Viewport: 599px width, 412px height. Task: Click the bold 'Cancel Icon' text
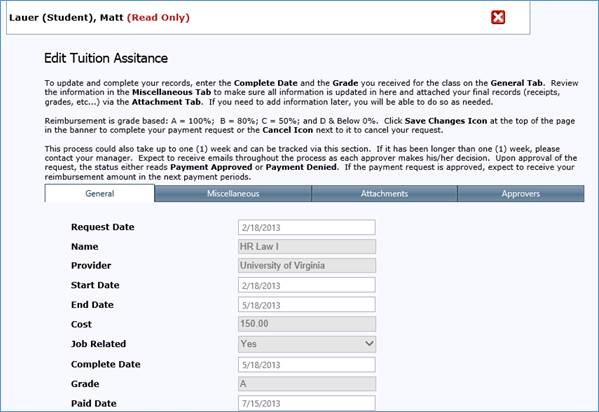[x=288, y=130]
